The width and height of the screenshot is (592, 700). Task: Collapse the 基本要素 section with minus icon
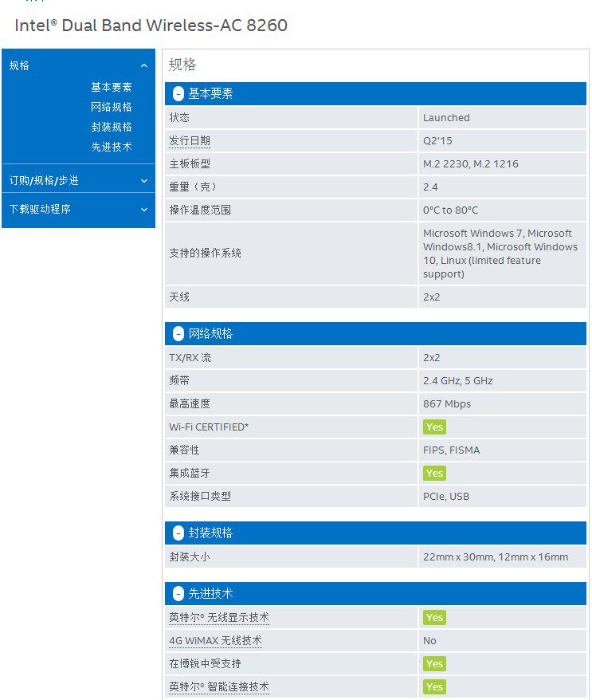(178, 94)
